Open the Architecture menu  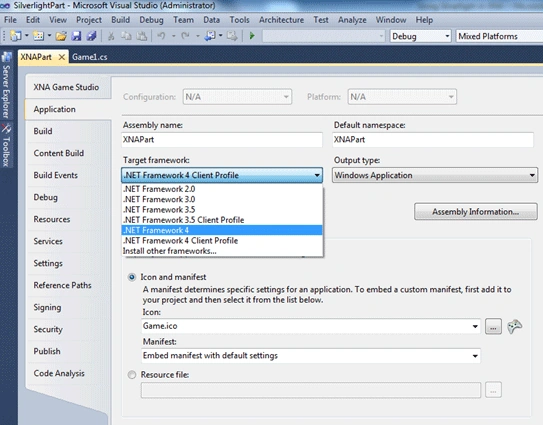click(x=281, y=20)
